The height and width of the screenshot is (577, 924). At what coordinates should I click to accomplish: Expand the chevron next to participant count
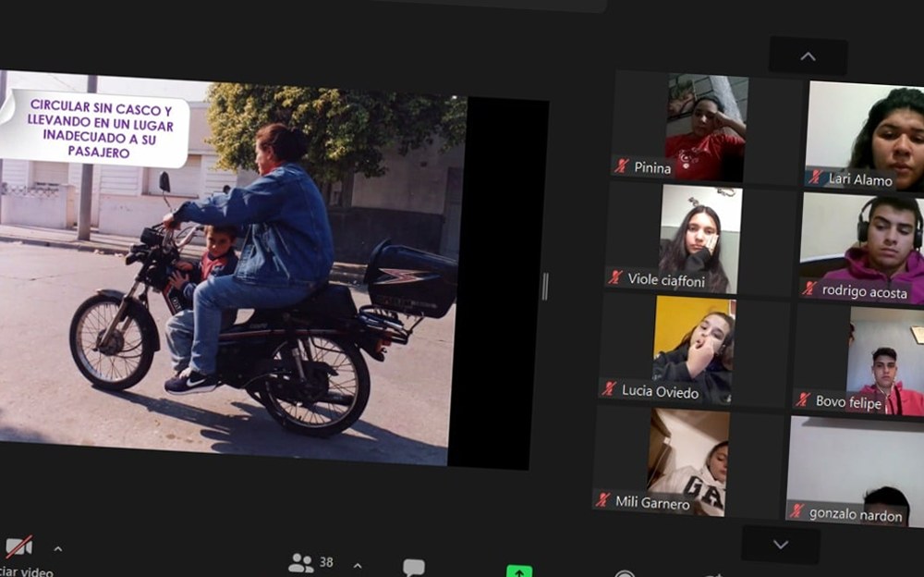pos(358,565)
